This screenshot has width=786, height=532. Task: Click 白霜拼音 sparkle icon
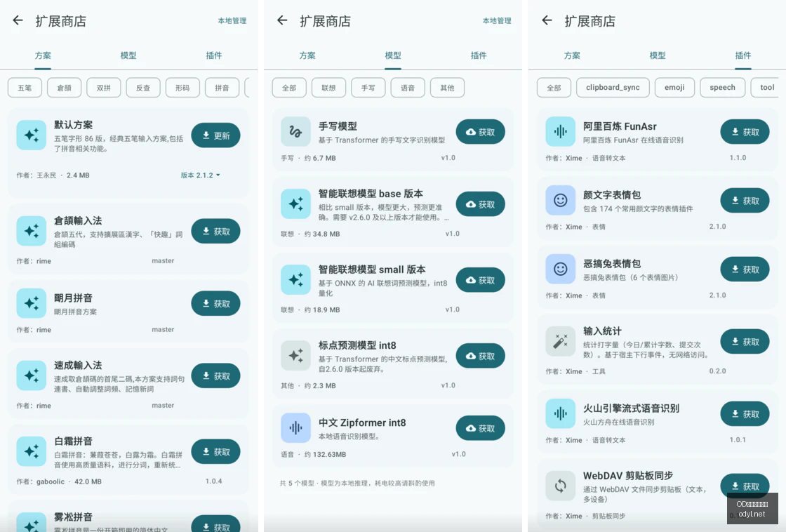pyautogui.click(x=31, y=452)
